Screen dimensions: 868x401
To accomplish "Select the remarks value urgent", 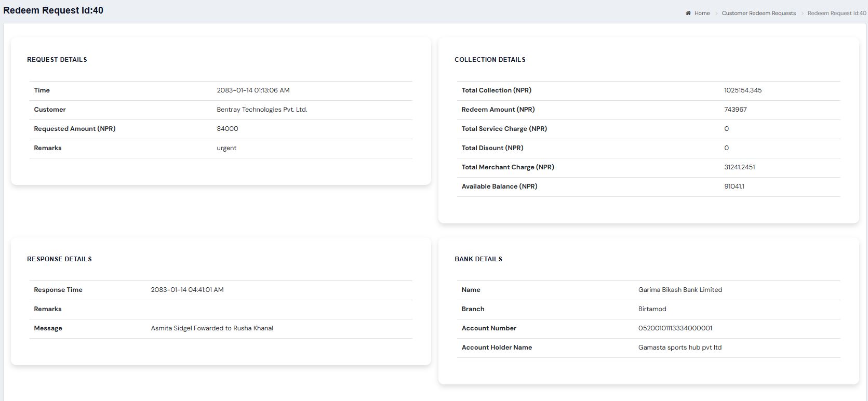I will click(x=226, y=148).
